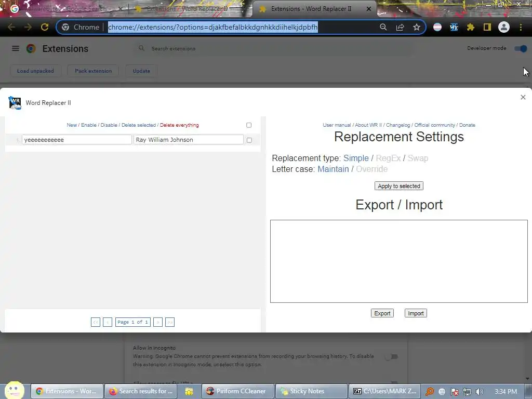
Task: Click inside the Export / Import text area
Action: [x=398, y=261]
